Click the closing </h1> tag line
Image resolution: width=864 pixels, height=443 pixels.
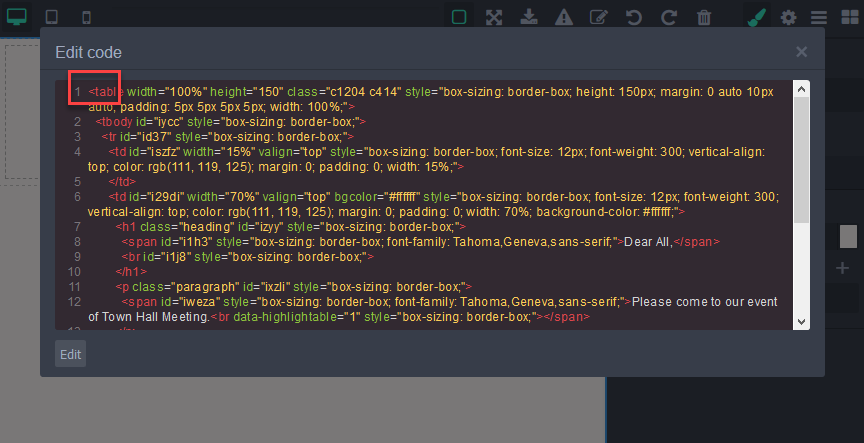[x=131, y=272]
